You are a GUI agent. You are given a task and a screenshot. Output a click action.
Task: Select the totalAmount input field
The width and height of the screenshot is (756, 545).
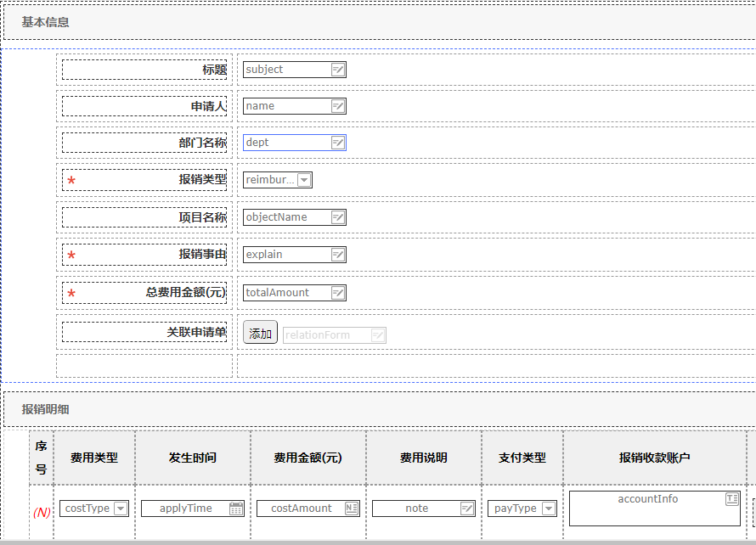[295, 293]
